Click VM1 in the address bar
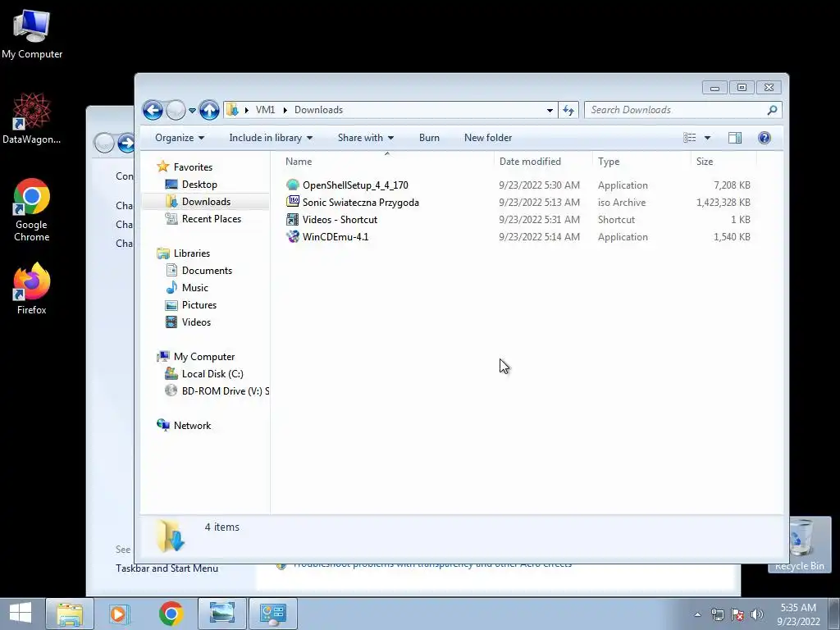The width and height of the screenshot is (840, 630). pyautogui.click(x=265, y=110)
